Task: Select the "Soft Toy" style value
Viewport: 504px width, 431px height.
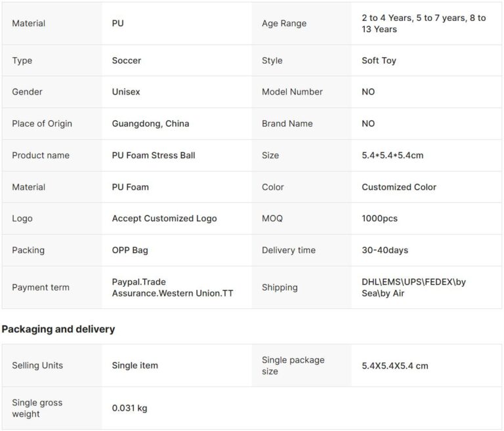Action: 379,60
